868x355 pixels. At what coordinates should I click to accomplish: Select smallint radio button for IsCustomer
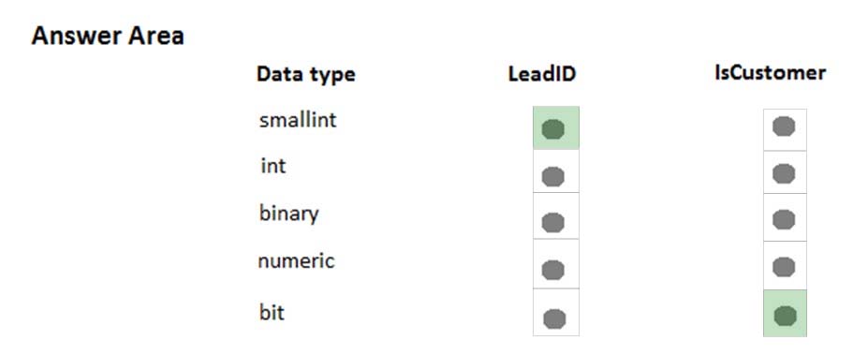click(784, 126)
